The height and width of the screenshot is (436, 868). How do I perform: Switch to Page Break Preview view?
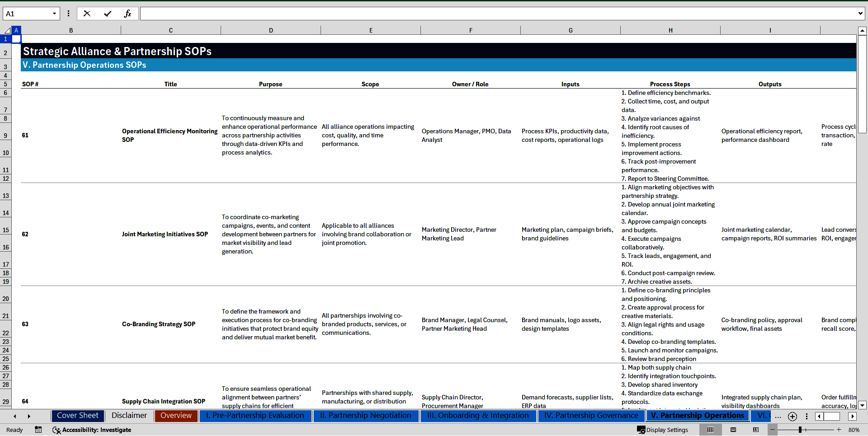755,430
